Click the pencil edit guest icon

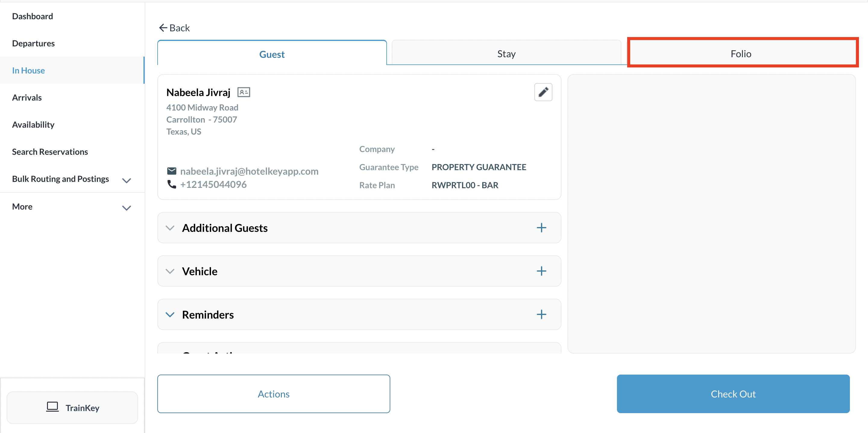(543, 92)
